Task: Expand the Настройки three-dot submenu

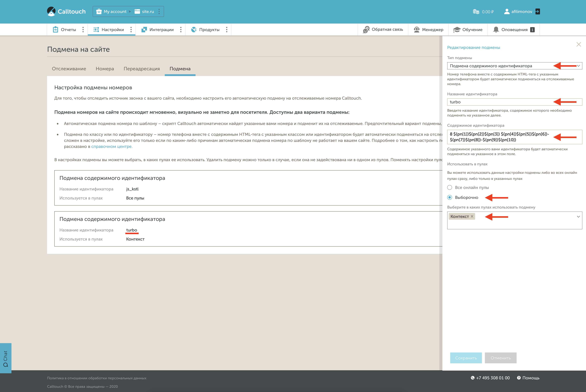Action: (x=131, y=30)
